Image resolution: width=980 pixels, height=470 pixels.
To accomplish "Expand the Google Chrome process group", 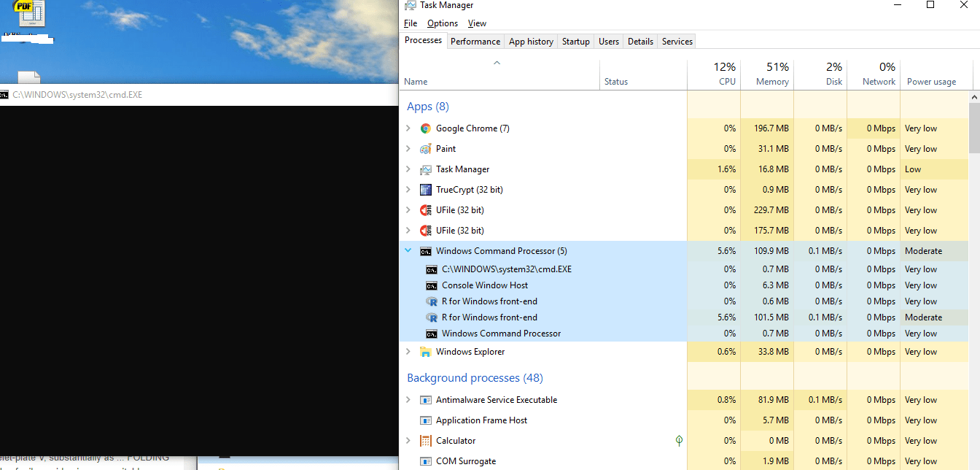I will (408, 128).
